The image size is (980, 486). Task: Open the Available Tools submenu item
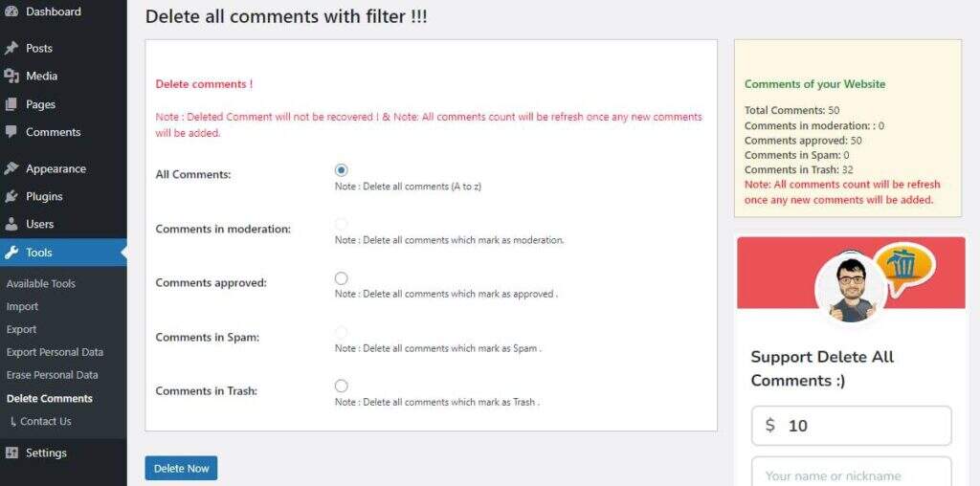pyautogui.click(x=41, y=283)
